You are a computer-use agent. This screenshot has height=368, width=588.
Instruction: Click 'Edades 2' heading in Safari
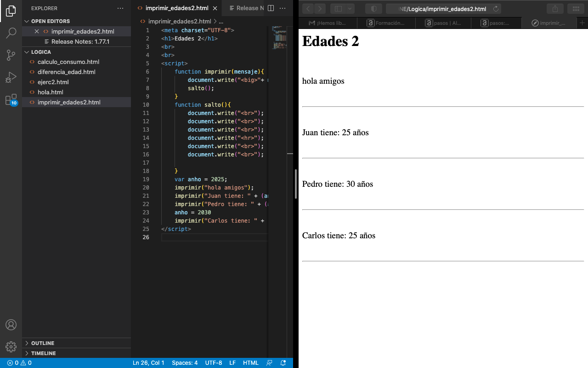(331, 41)
